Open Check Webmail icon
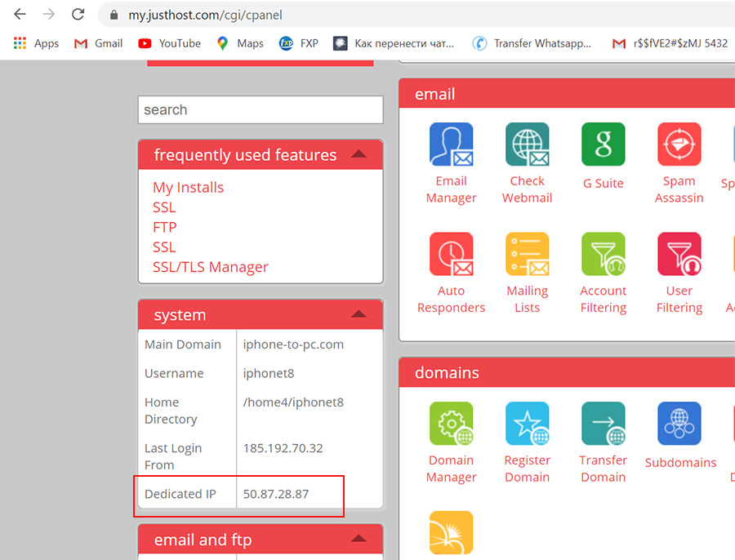Viewport: 735px width, 560px height. [527, 144]
